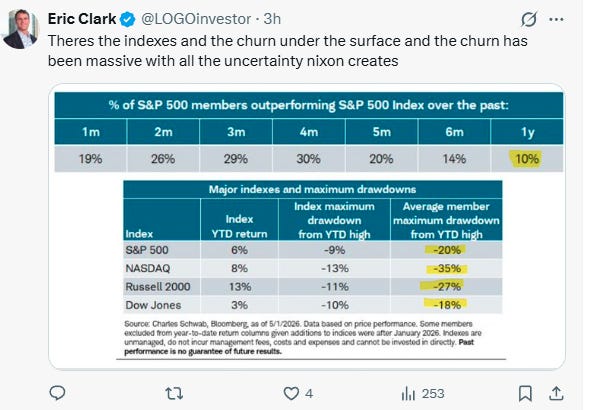Open the reply comment icon
The width and height of the screenshot is (590, 410).
click(58, 393)
